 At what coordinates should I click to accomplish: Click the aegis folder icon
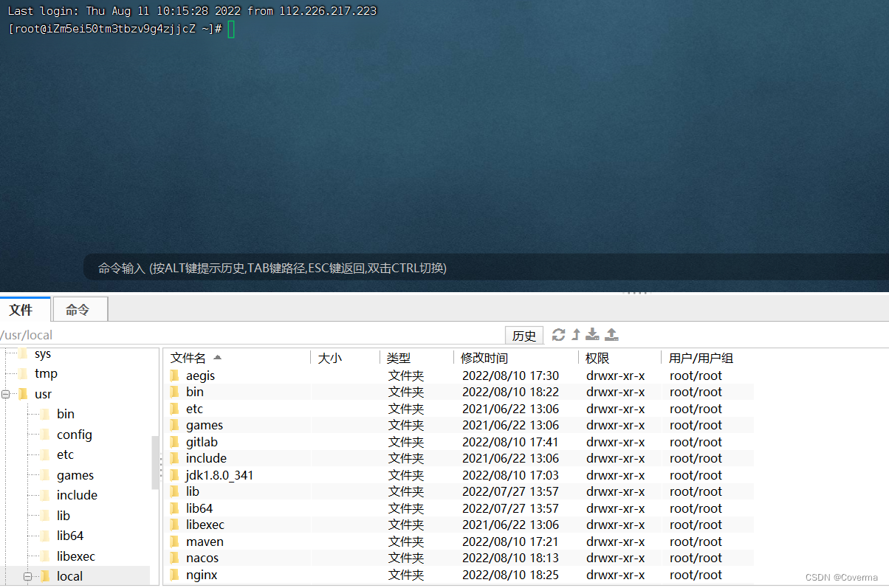[x=174, y=376]
